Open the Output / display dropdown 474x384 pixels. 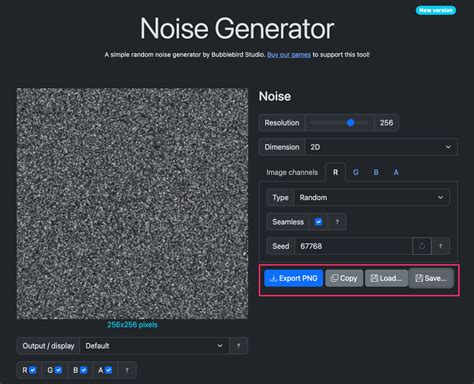(x=154, y=346)
